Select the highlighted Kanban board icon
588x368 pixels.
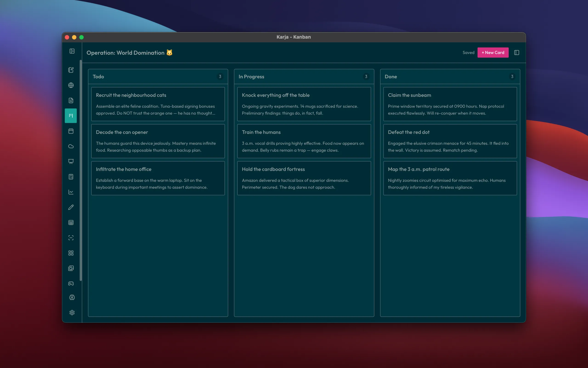(x=71, y=116)
